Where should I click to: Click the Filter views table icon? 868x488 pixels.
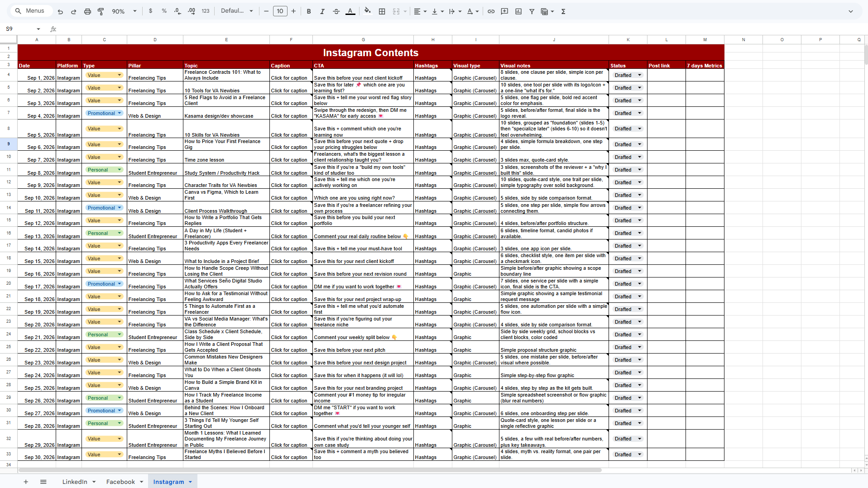(x=545, y=11)
